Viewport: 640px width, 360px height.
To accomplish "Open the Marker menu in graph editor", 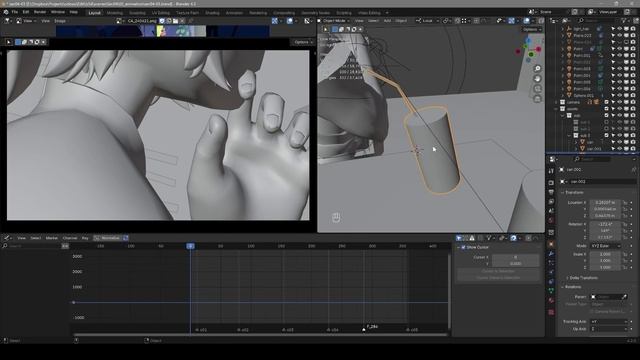I will pyautogui.click(x=51, y=238).
